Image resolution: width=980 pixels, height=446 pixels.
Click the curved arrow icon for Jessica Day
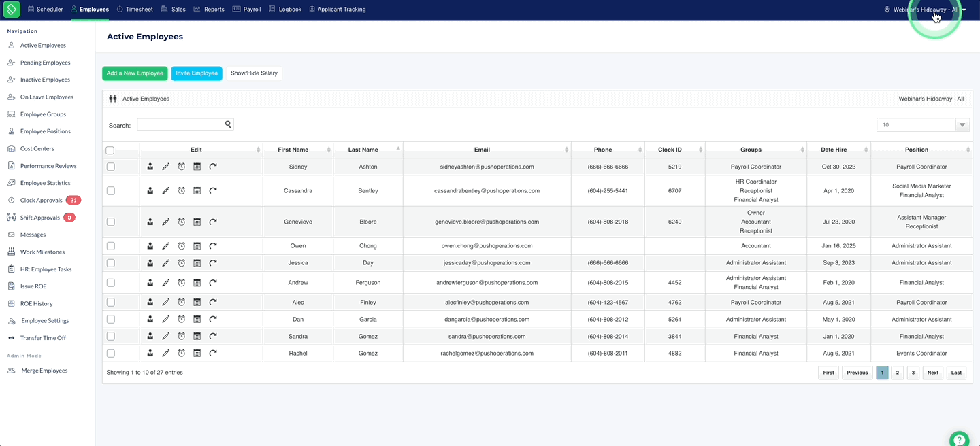[213, 263]
